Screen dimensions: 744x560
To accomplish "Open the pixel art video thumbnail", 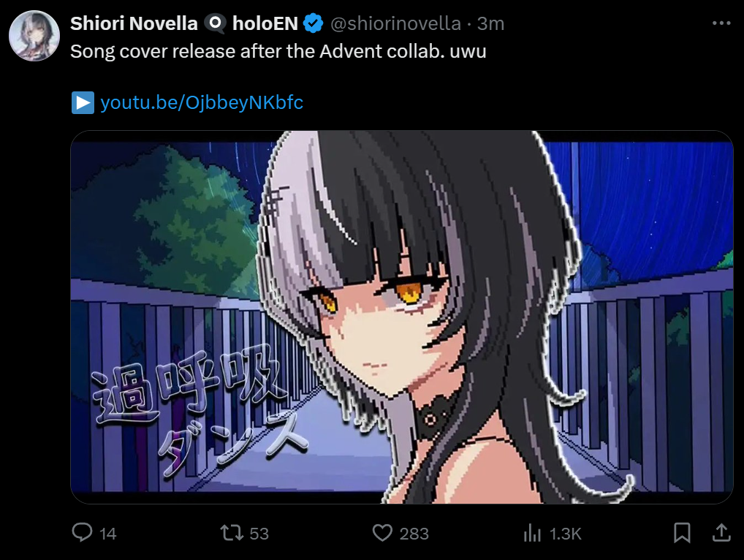I will point(402,317).
